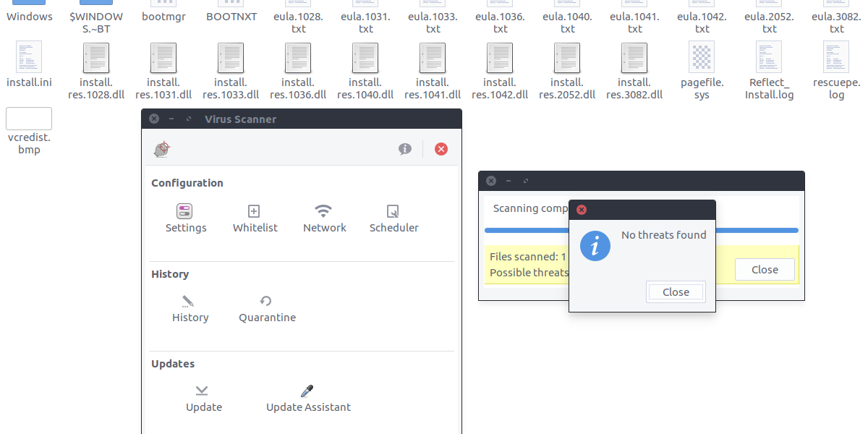Click the red quit icon in Virus Scanner toolbar

441,149
